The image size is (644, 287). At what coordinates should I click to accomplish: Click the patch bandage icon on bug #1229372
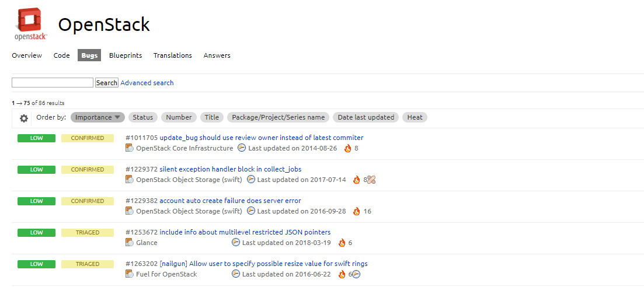[372, 180]
